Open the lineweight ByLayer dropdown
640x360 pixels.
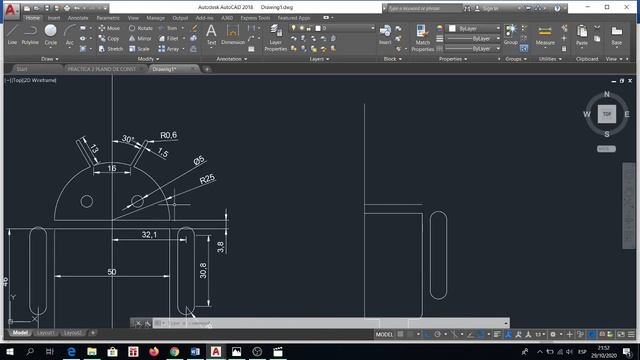[473, 38]
